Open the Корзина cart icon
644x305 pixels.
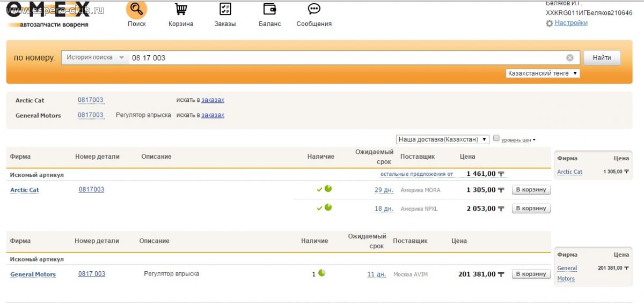(x=181, y=10)
